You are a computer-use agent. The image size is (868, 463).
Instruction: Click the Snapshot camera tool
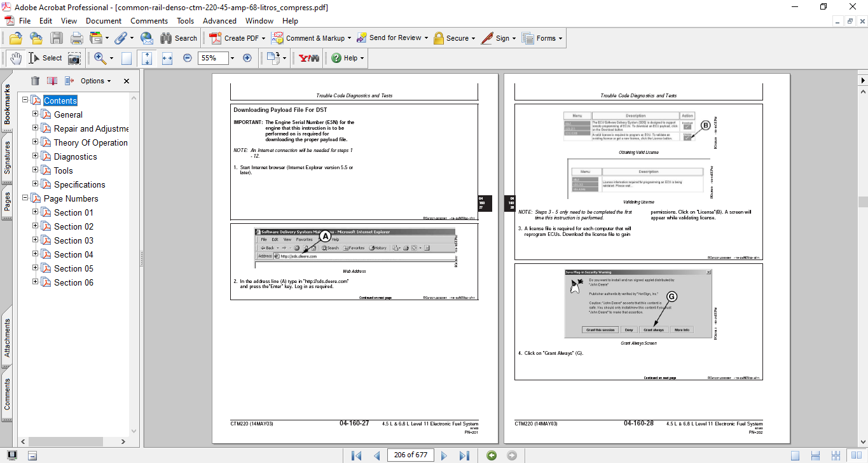click(74, 58)
